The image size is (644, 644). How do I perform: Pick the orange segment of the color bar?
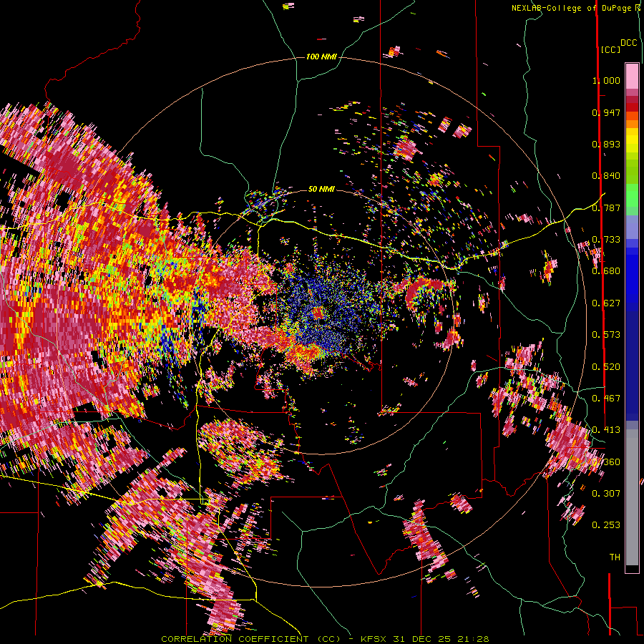pos(632,123)
